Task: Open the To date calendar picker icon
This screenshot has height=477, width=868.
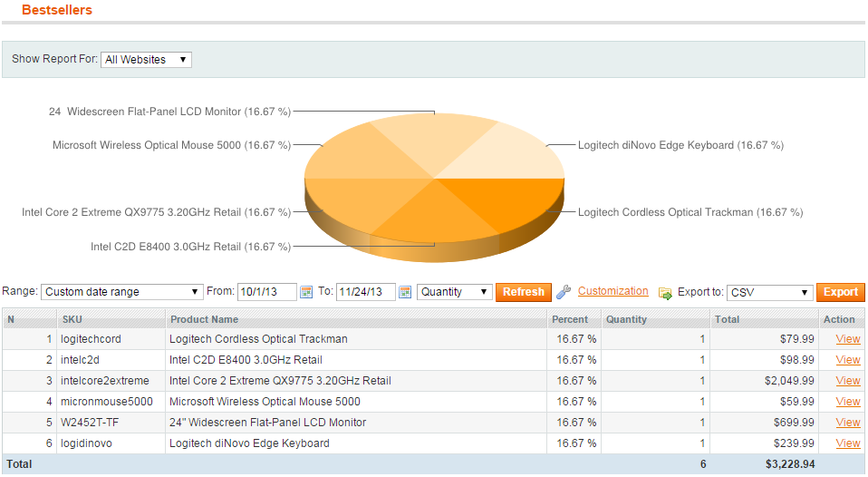Action: click(405, 292)
